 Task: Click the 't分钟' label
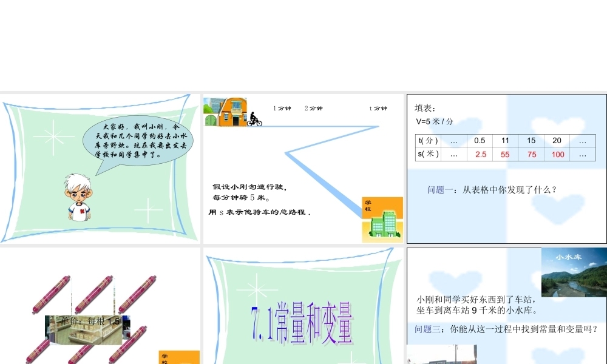tap(378, 109)
